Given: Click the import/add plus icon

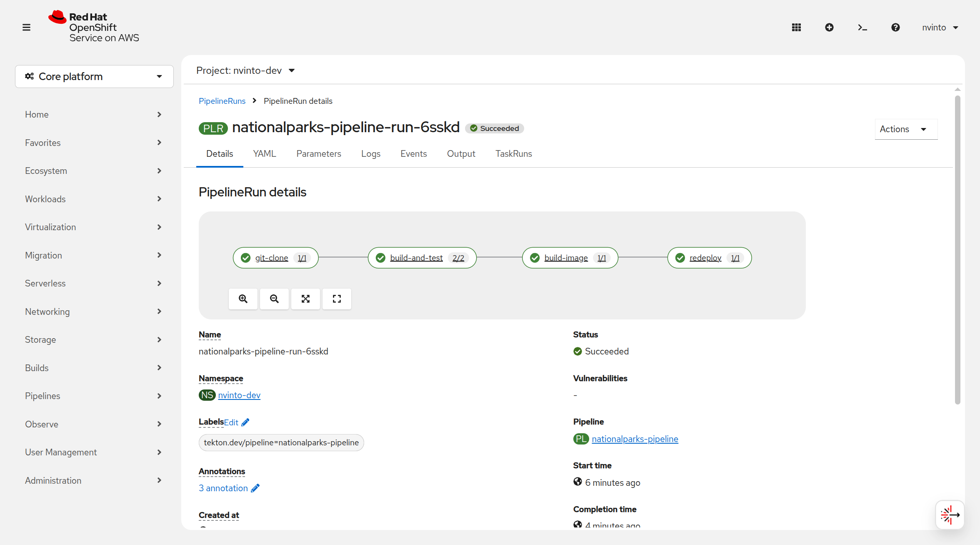Looking at the screenshot, I should tap(829, 28).
